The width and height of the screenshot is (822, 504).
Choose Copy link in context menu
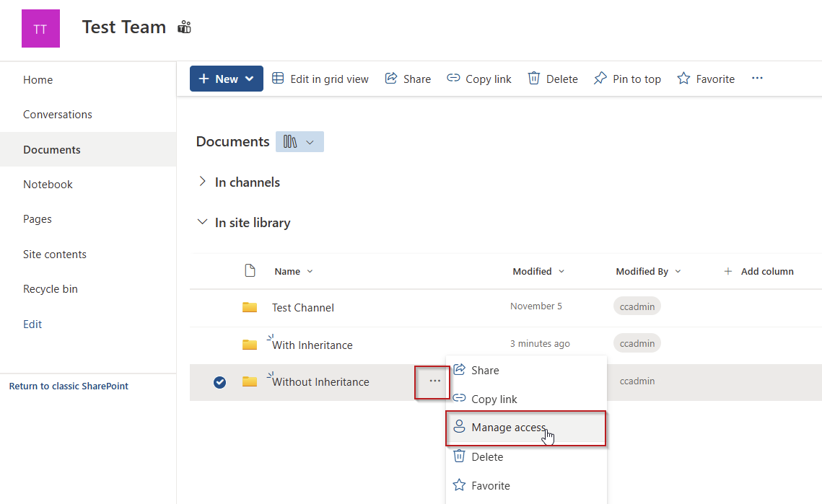coord(494,399)
